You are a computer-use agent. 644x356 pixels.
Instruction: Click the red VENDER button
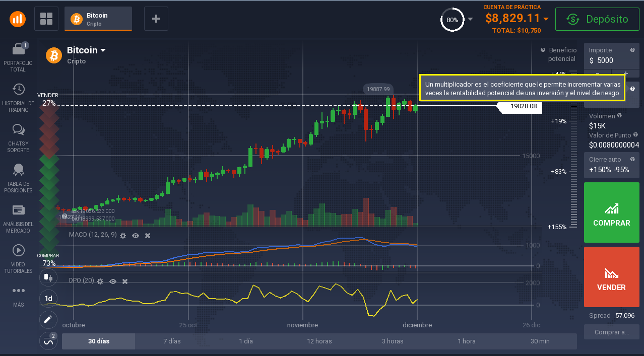611,277
